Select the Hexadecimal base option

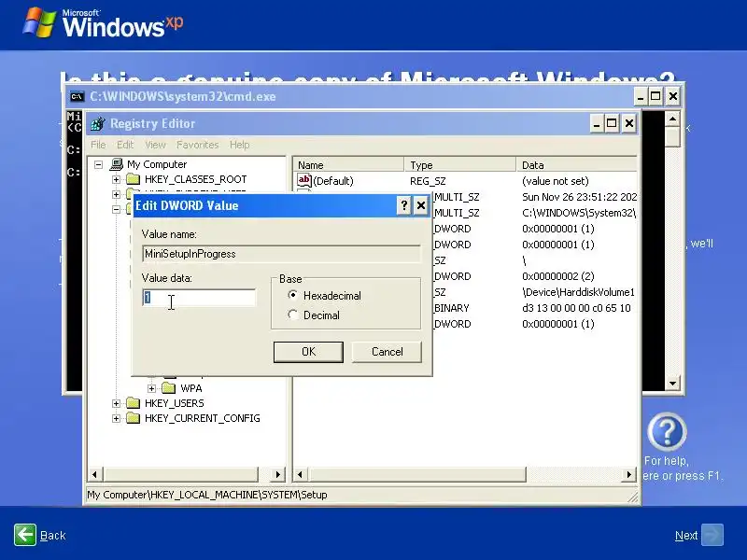click(293, 295)
